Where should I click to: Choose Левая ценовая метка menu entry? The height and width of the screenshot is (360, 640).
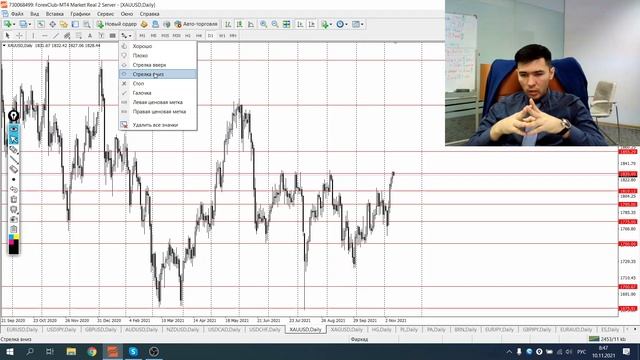pyautogui.click(x=158, y=102)
